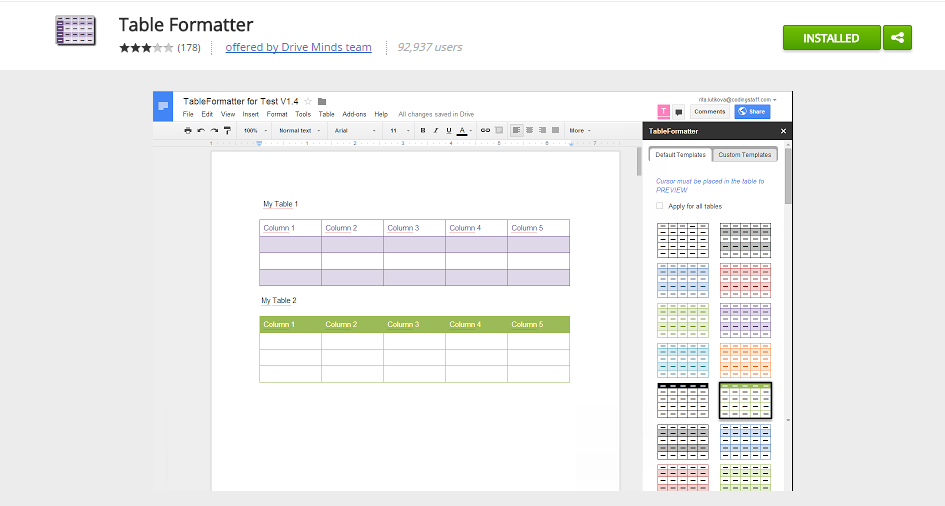Click the document title TableFormatter for Test V1.4
The width and height of the screenshot is (945, 506).
(x=240, y=101)
